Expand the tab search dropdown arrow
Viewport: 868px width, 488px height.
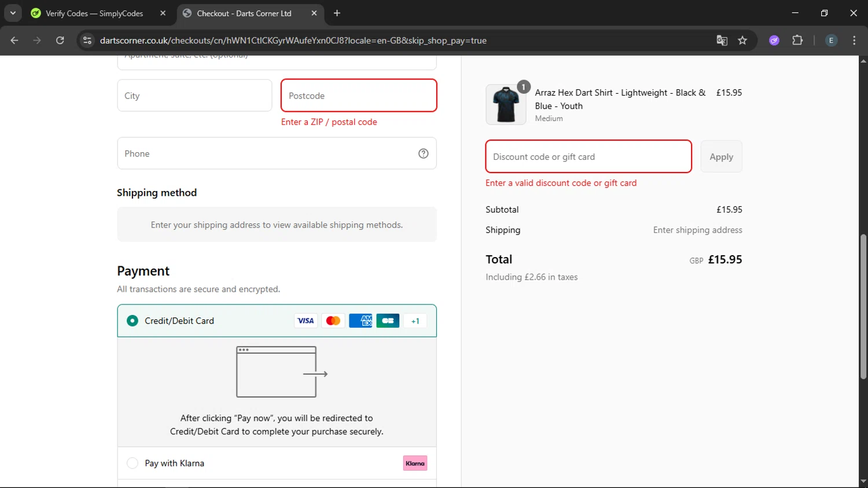coord(13,13)
